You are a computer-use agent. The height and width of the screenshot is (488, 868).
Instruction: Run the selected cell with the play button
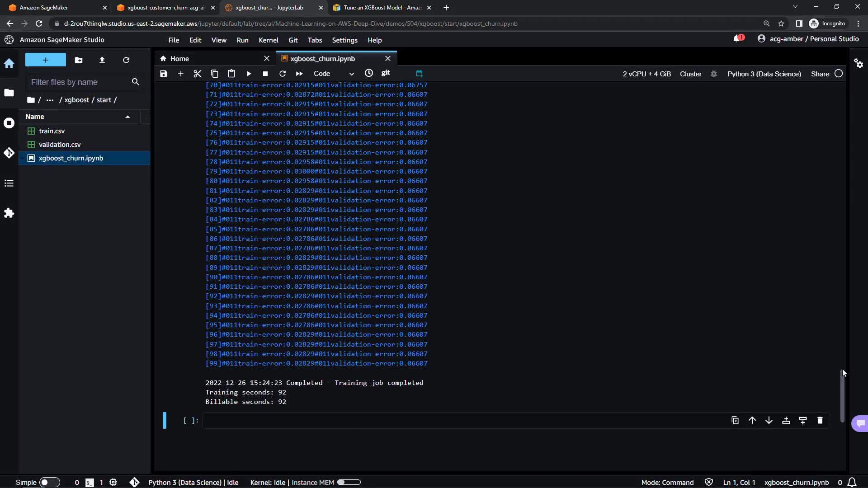tap(249, 74)
